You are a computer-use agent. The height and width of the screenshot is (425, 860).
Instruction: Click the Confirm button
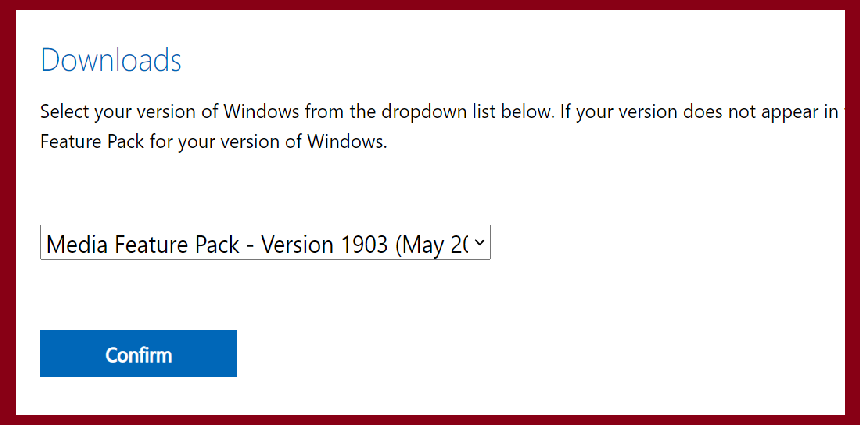tap(138, 353)
